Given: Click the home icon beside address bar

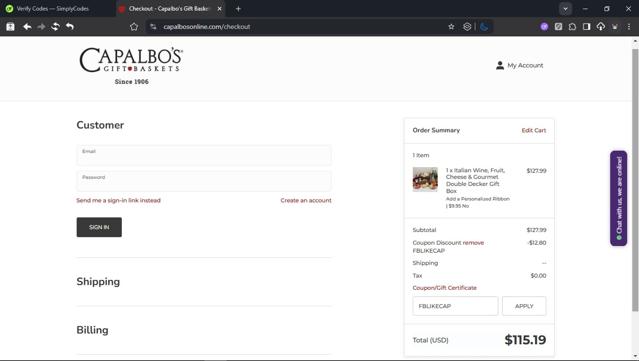Looking at the screenshot, I should (134, 26).
